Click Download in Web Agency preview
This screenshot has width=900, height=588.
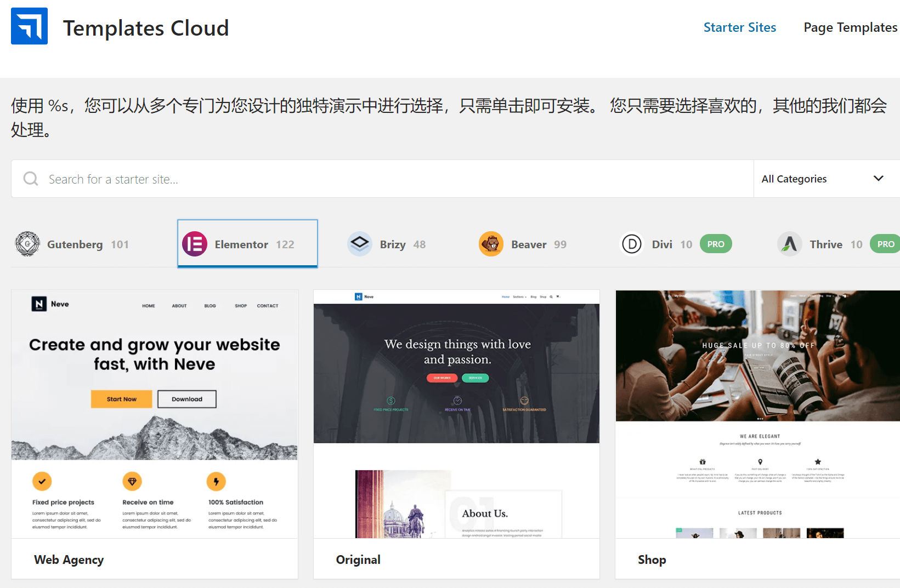point(187,399)
